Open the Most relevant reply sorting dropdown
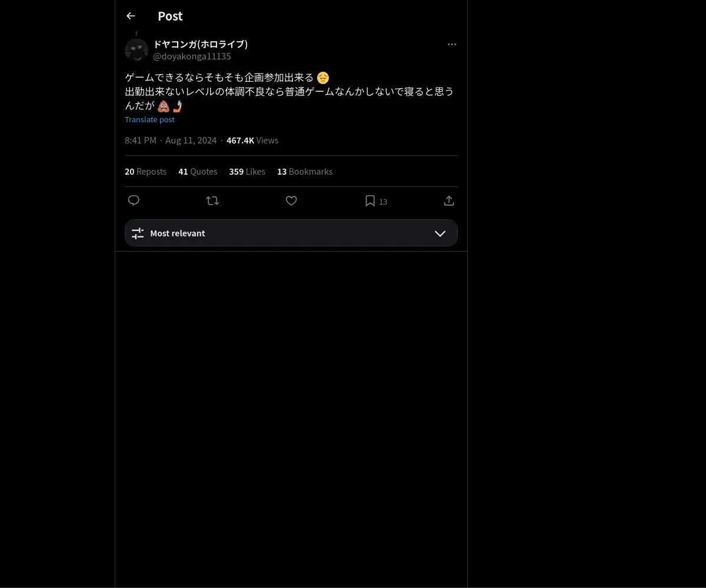 (x=291, y=233)
